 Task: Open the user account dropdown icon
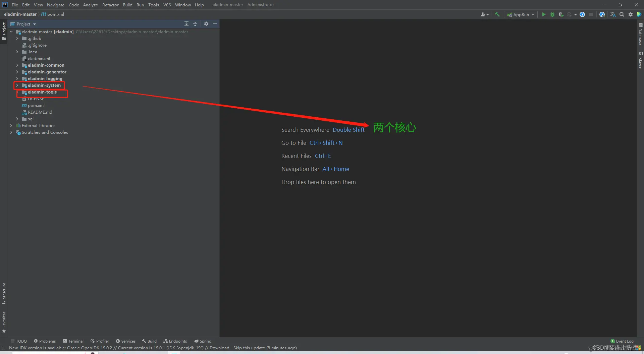click(x=484, y=14)
